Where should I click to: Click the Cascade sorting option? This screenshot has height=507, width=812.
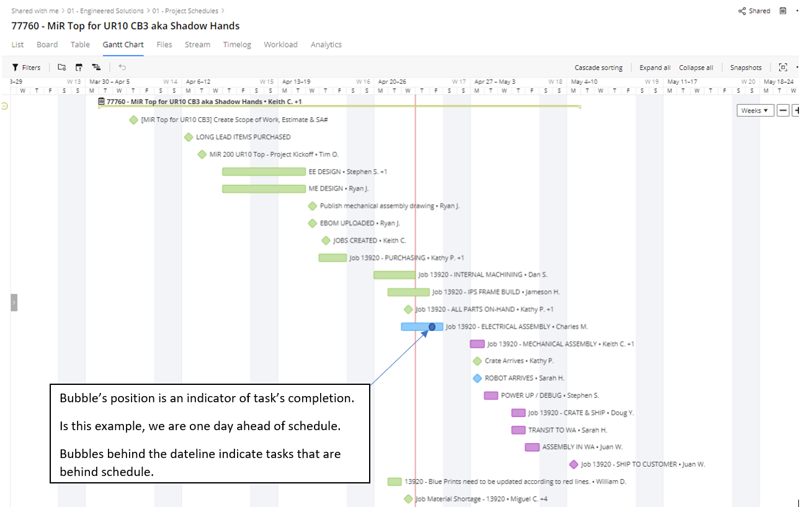click(x=599, y=68)
